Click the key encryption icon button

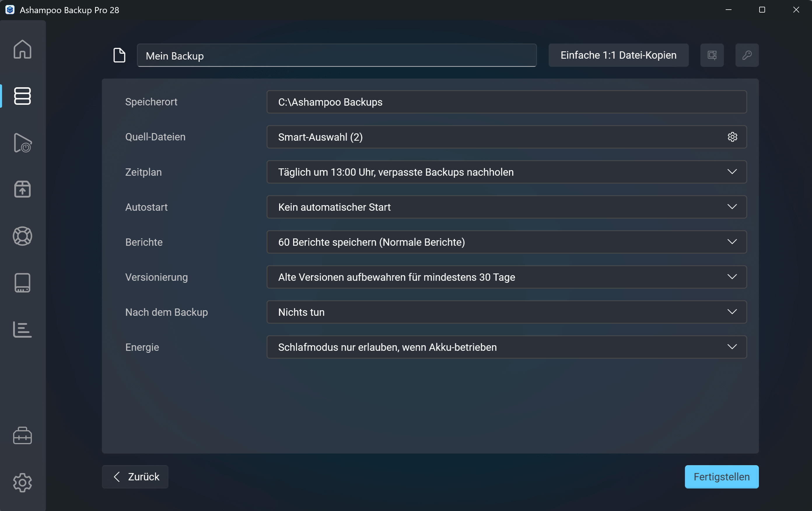(x=747, y=55)
